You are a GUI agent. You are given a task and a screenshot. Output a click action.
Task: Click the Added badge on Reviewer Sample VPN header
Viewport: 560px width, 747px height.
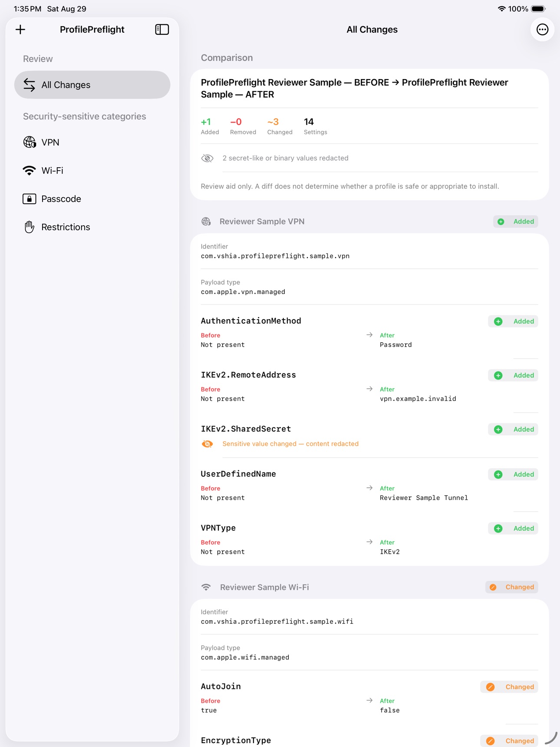516,221
